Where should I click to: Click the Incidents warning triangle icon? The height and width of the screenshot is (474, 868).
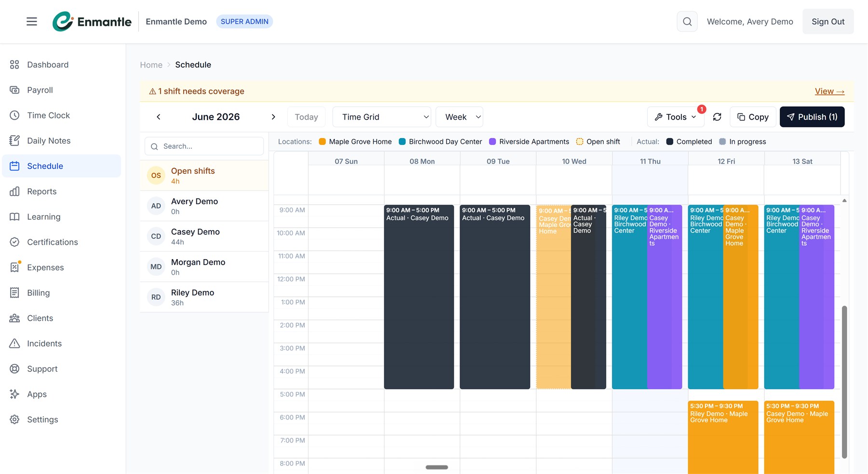(x=14, y=343)
